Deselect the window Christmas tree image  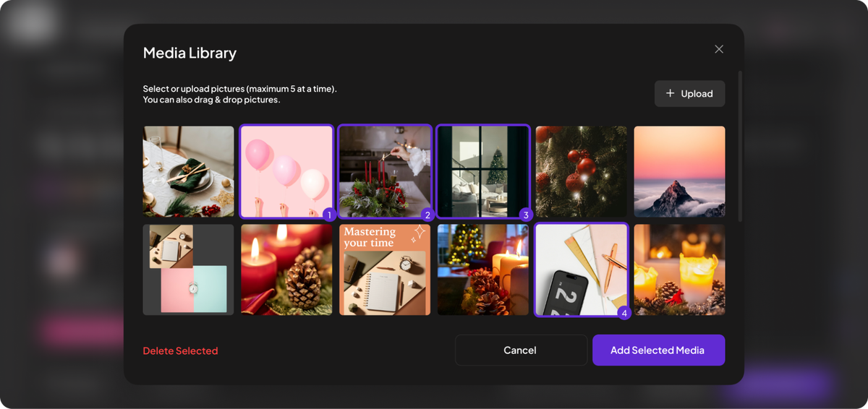point(483,172)
